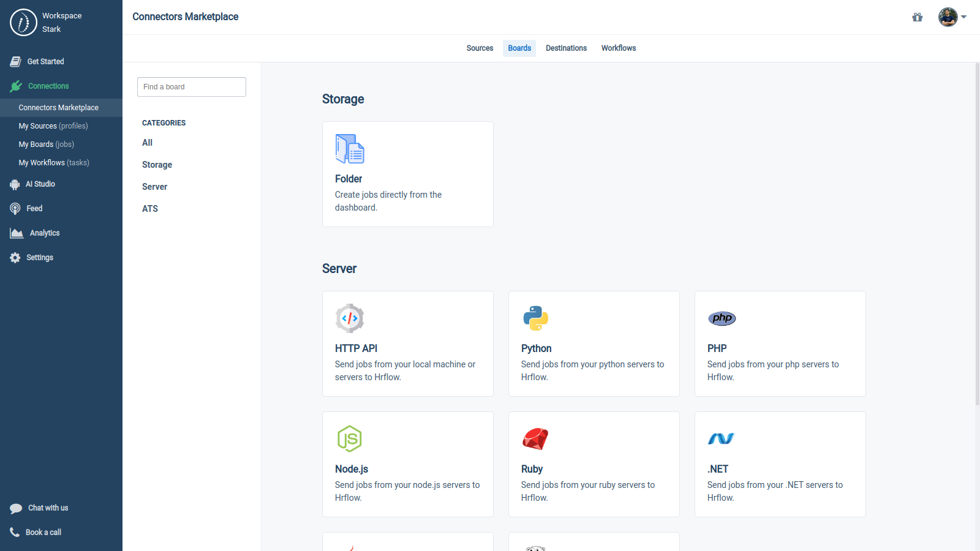Click the Node.js logo icon

350,439
